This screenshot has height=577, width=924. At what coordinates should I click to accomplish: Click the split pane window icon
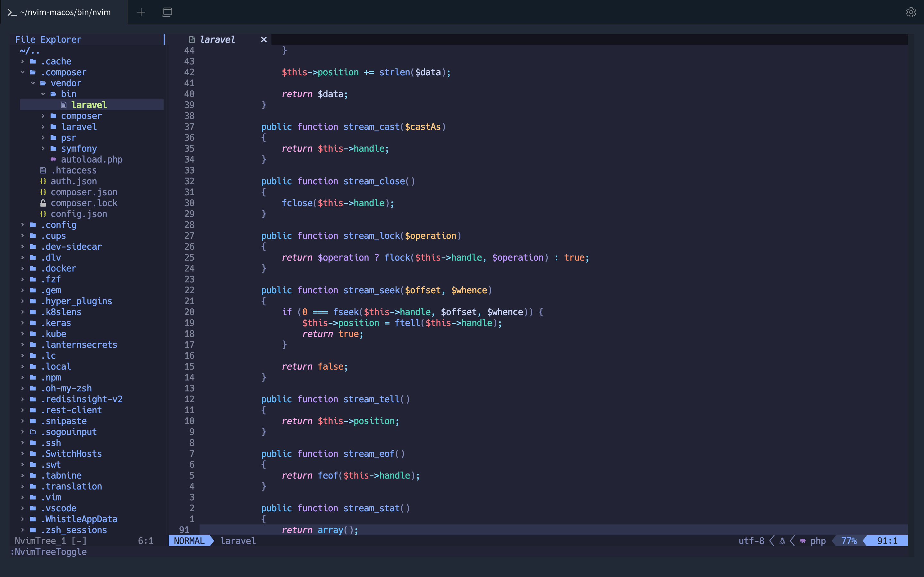click(167, 12)
